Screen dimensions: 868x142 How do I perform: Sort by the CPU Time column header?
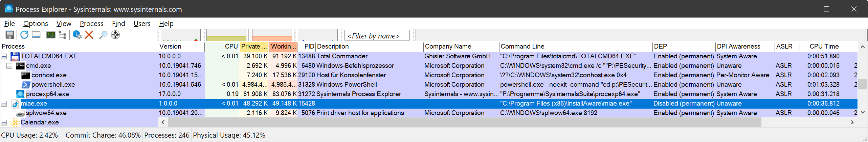(820, 47)
